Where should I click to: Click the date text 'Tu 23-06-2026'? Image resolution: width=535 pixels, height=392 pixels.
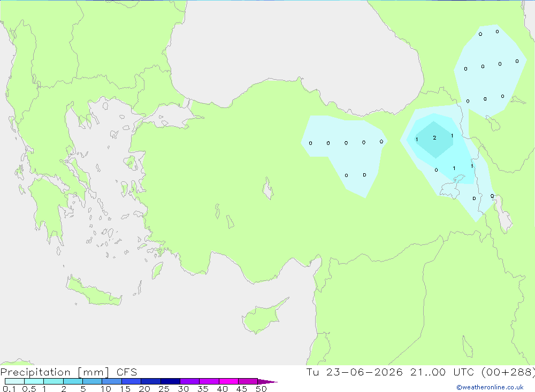point(354,372)
